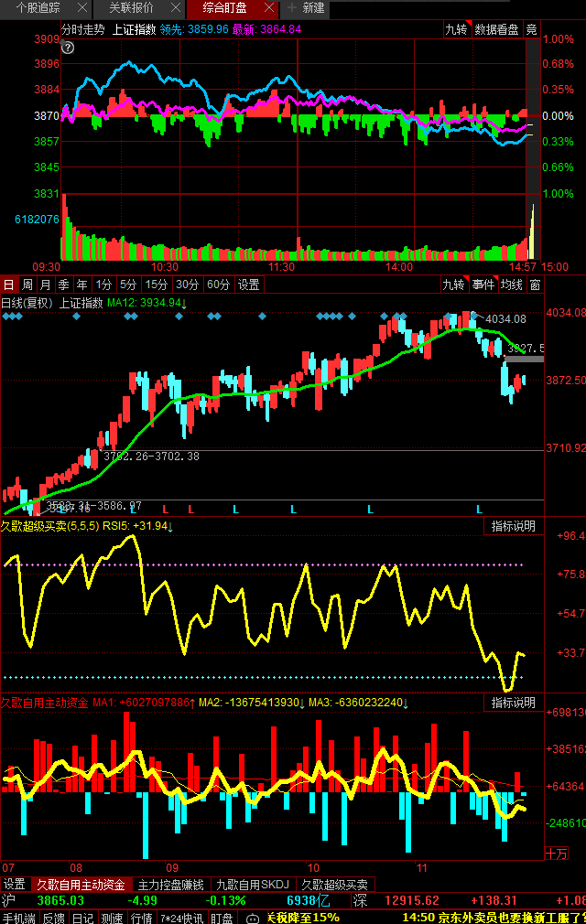This screenshot has width=586, height=924.
Task: Open period 设置 next to 60分
Action: pyautogui.click(x=249, y=285)
